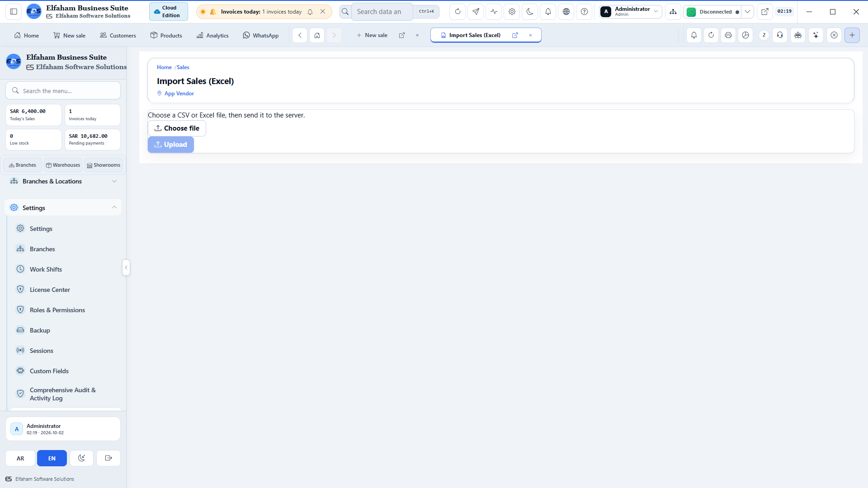Screen dimensions: 868x488
Task: Go to the Products menu item
Action: (166, 35)
